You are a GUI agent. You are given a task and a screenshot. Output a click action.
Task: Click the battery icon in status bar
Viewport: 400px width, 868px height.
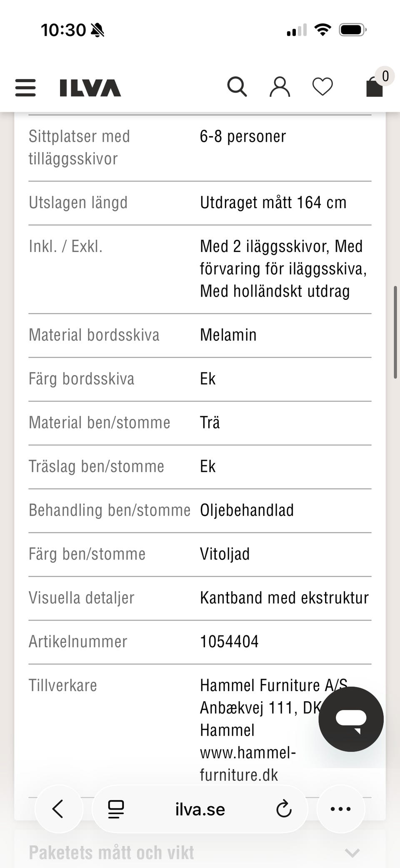tap(352, 30)
